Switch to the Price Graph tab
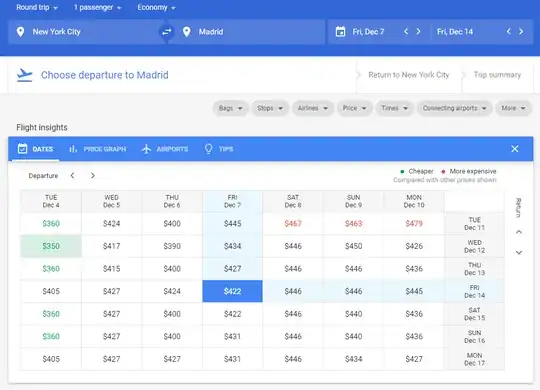The height and width of the screenshot is (390, 540). [x=97, y=149]
